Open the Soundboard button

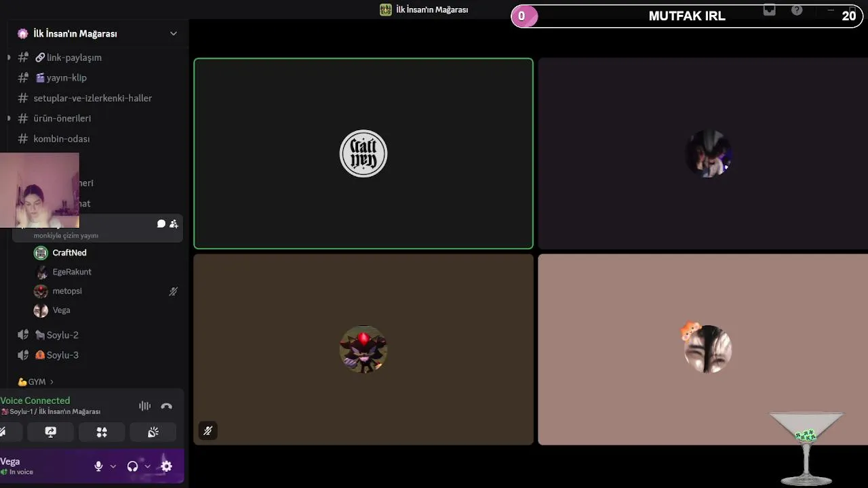coord(153,432)
